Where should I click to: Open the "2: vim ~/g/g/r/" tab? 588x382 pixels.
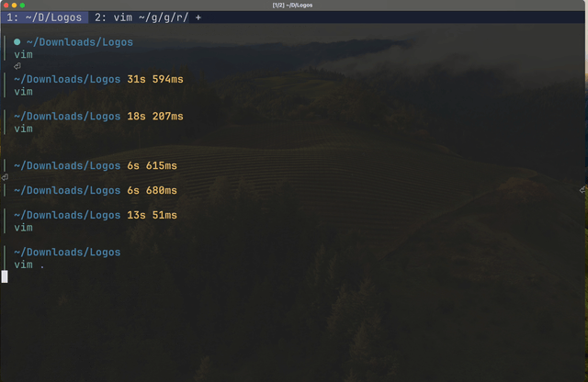tap(140, 17)
